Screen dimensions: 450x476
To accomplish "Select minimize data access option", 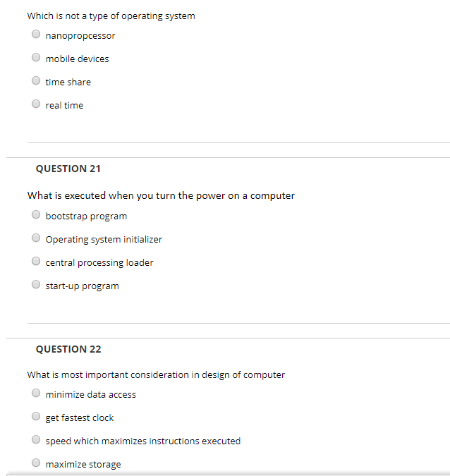I will tap(36, 393).
